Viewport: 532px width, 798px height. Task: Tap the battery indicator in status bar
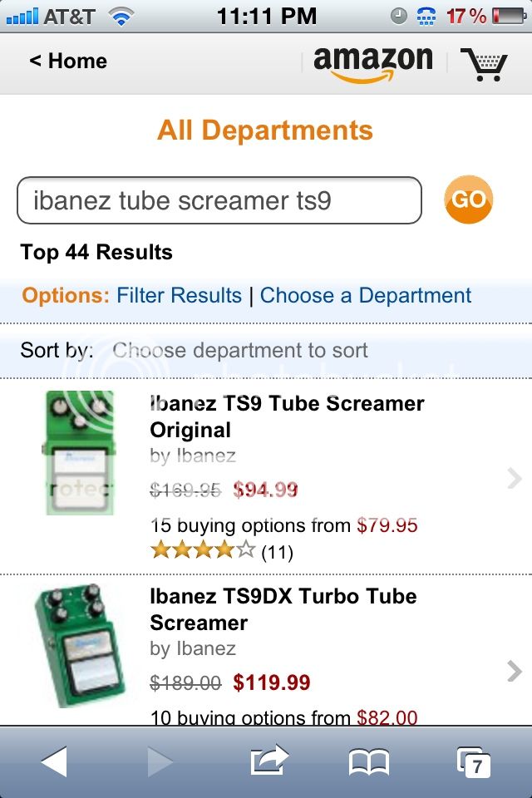coord(508,16)
